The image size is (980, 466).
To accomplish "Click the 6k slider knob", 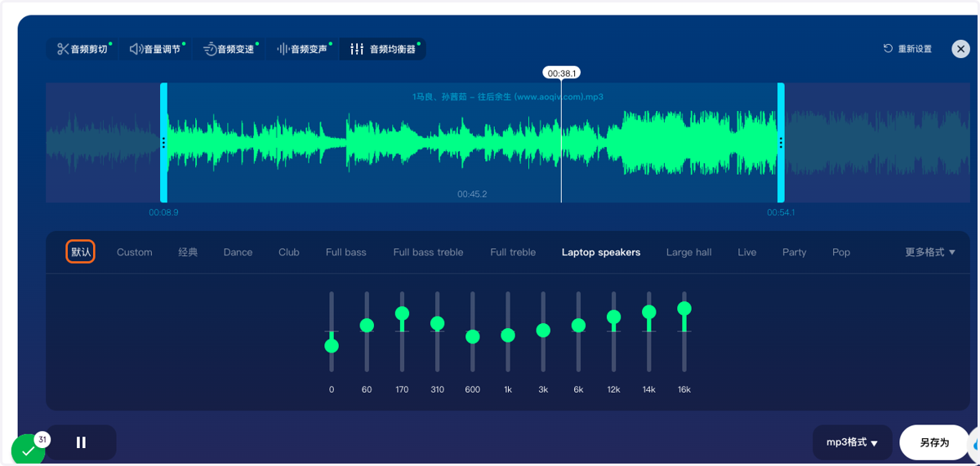I will 578,326.
